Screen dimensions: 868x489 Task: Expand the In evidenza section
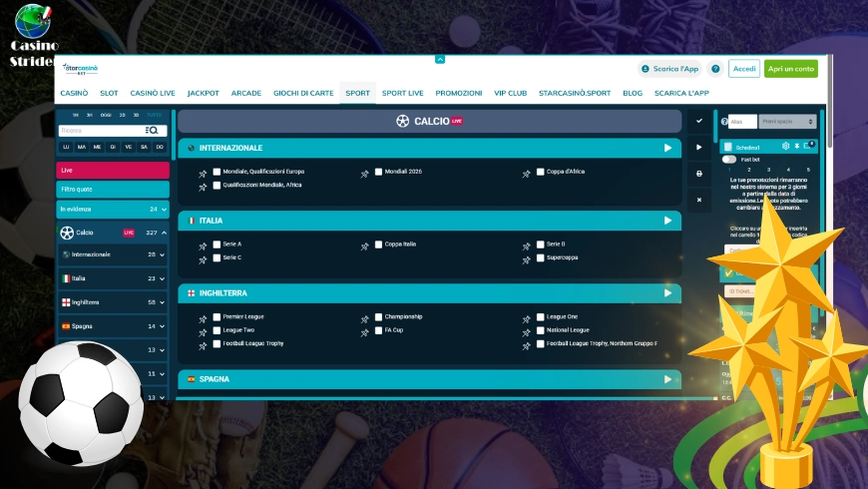(164, 210)
